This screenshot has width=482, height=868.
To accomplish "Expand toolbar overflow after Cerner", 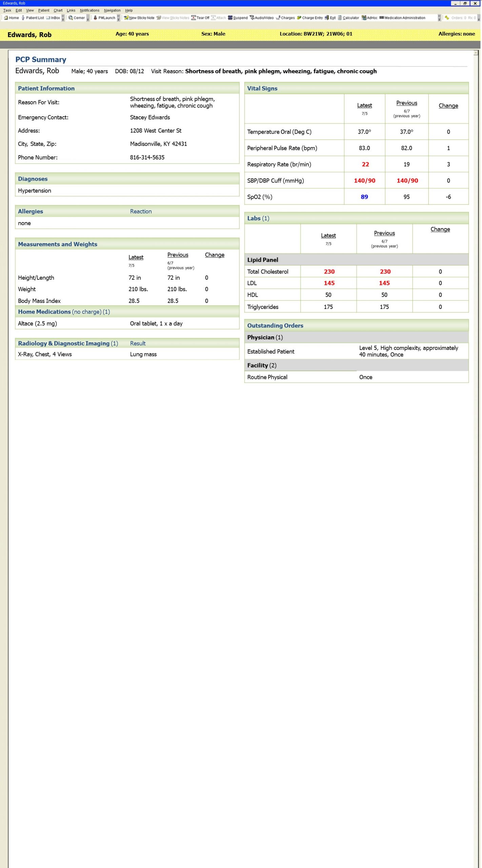I will [x=88, y=18].
